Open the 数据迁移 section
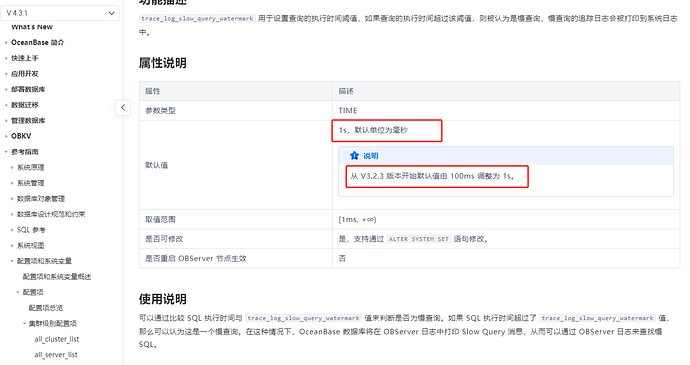The image size is (690, 365). (25, 105)
